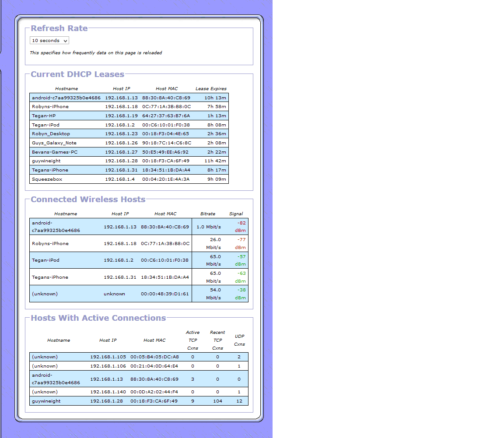Image resolution: width=504 pixels, height=438 pixels.
Task: Select IP address 192.168.1.105
Action: 108,357
